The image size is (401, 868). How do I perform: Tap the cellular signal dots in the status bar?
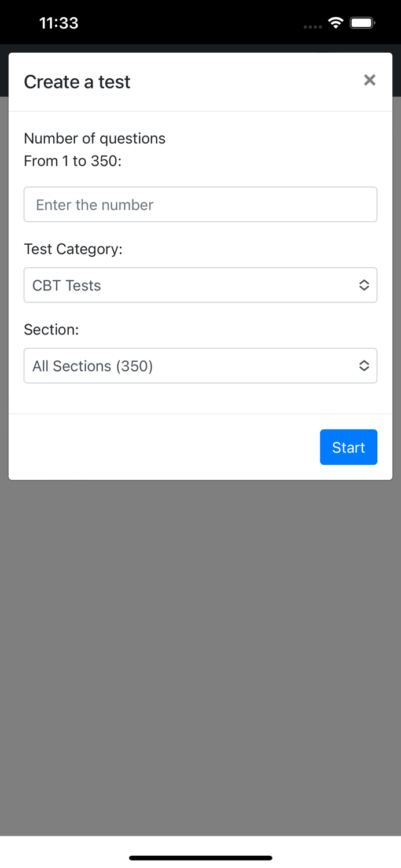click(312, 27)
